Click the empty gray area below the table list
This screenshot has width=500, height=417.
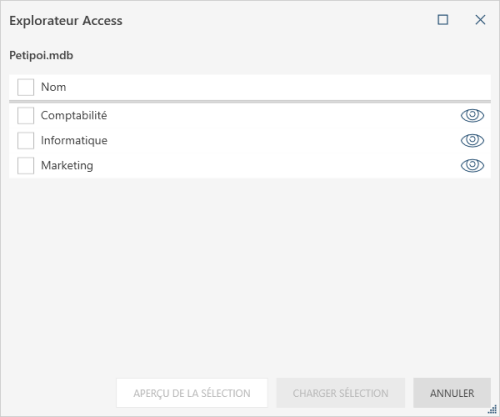pyautogui.click(x=250, y=277)
